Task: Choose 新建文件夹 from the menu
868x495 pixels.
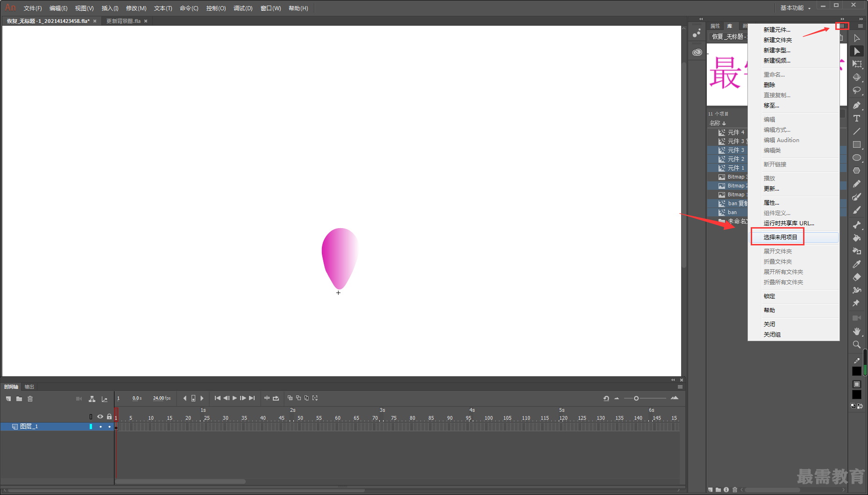Action: (777, 40)
